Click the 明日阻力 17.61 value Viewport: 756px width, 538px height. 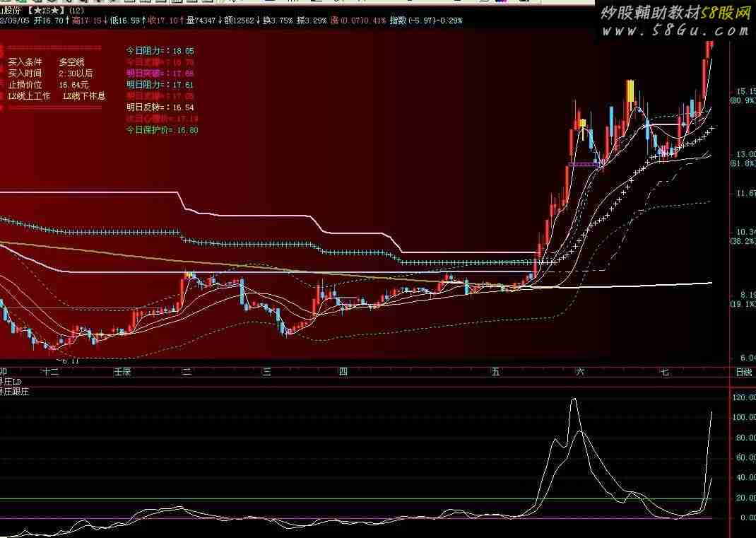point(160,84)
